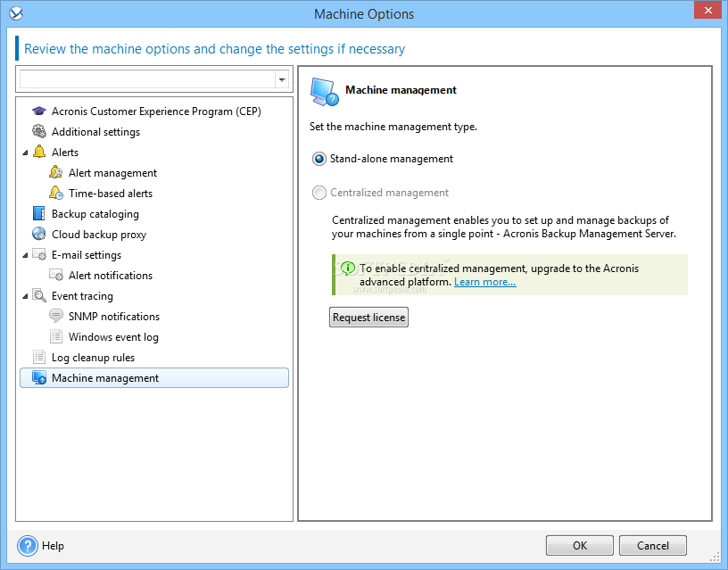This screenshot has height=570, width=728.
Task: Click the document icon beside Log cleanup rules
Action: [x=39, y=357]
